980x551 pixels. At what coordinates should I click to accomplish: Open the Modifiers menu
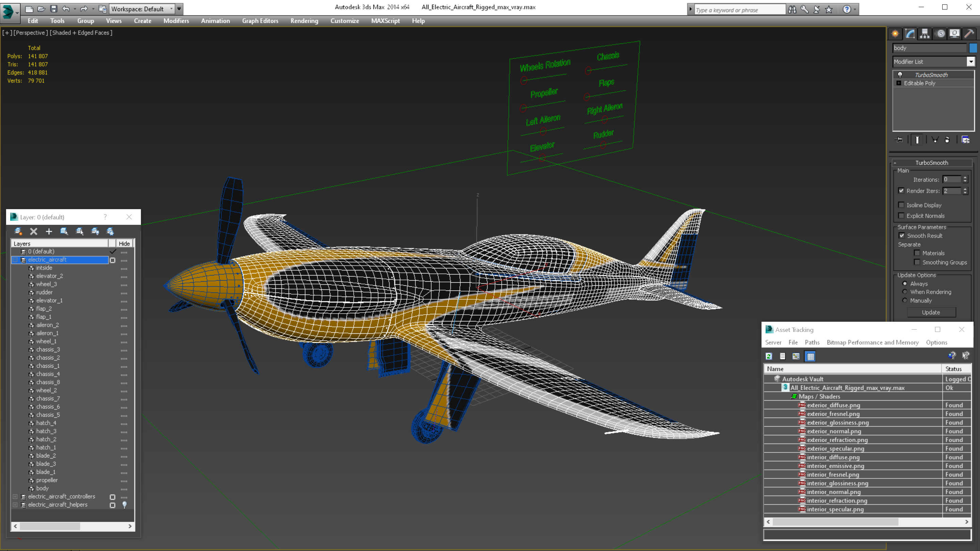(x=176, y=21)
